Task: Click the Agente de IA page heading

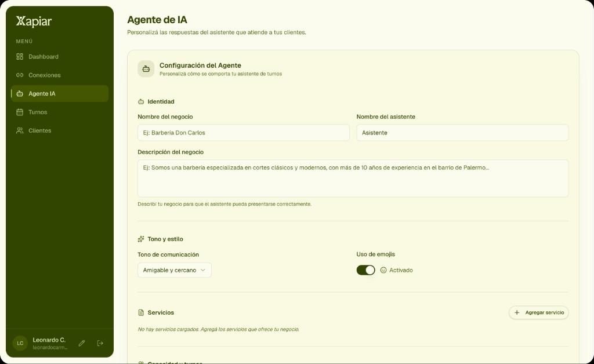Action: coord(157,20)
